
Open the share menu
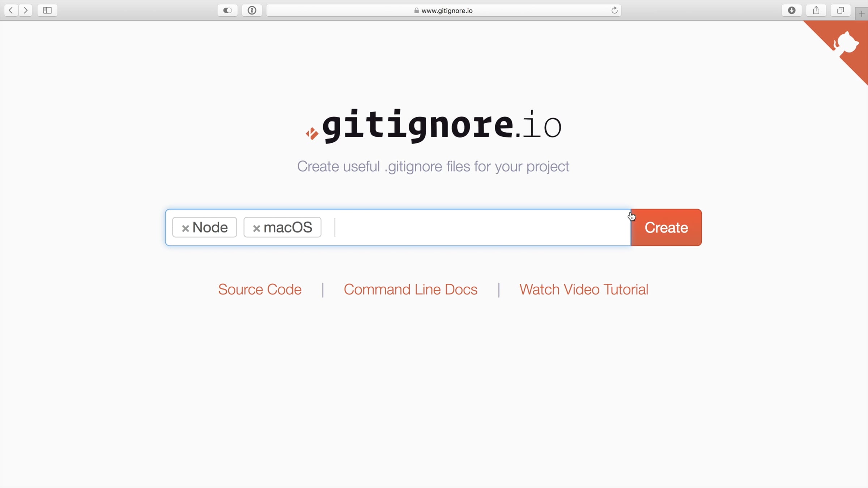click(816, 10)
